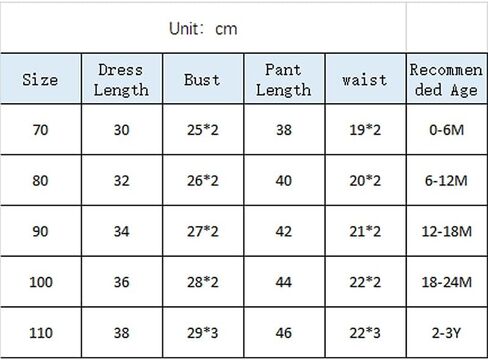The image size is (488, 360).
Task: Select the Recommended Age header cell
Action: 447,79
